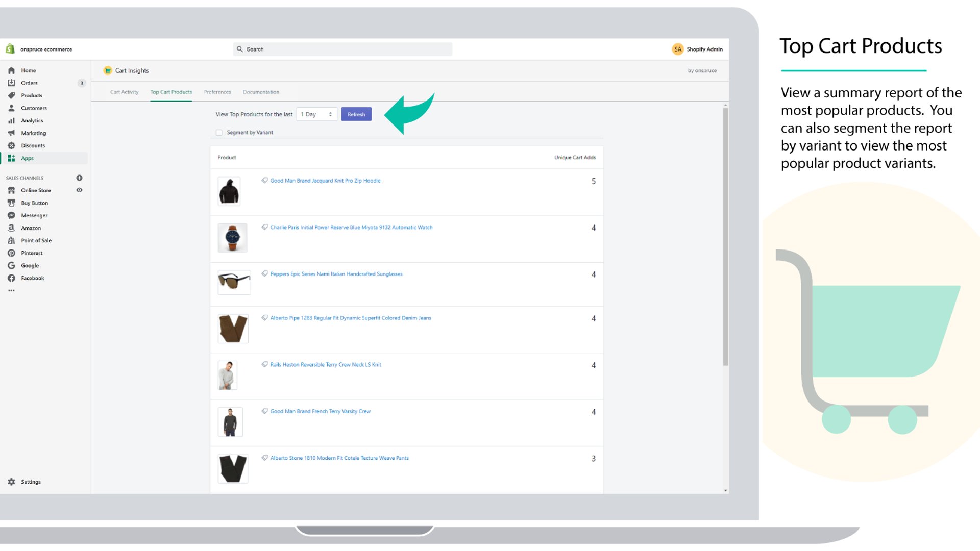
Task: Open the Analytics bar chart icon
Action: (11, 120)
